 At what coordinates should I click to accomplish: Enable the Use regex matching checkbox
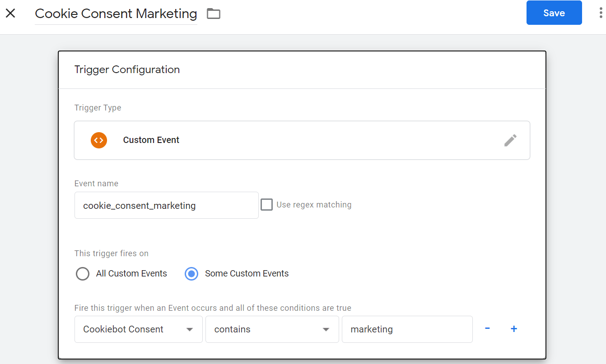266,204
